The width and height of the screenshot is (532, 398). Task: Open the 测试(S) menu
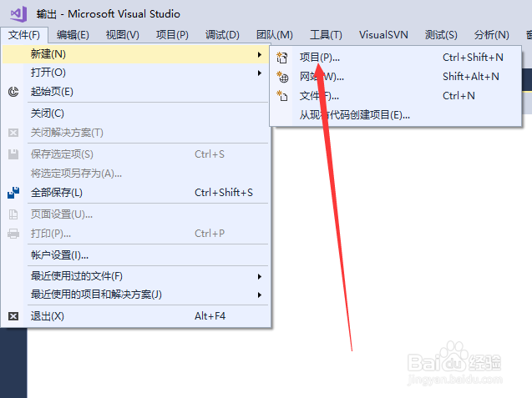coord(441,34)
